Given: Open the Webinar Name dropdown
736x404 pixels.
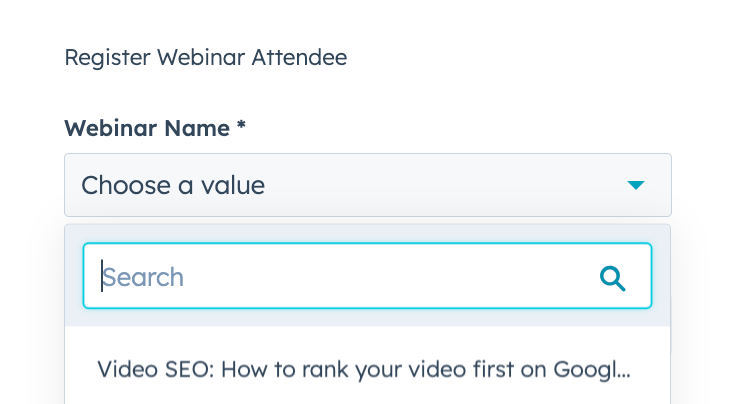Looking at the screenshot, I should (x=368, y=185).
